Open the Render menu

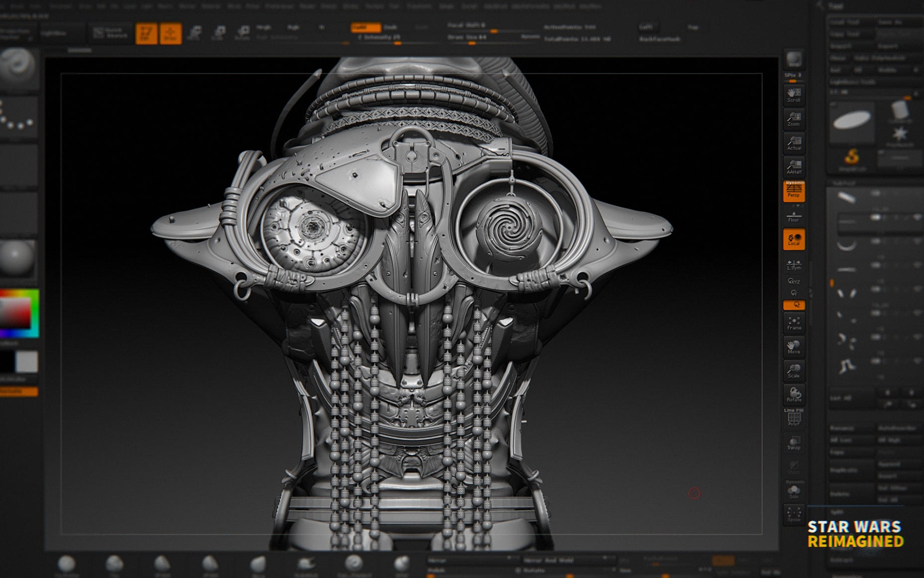[x=308, y=6]
